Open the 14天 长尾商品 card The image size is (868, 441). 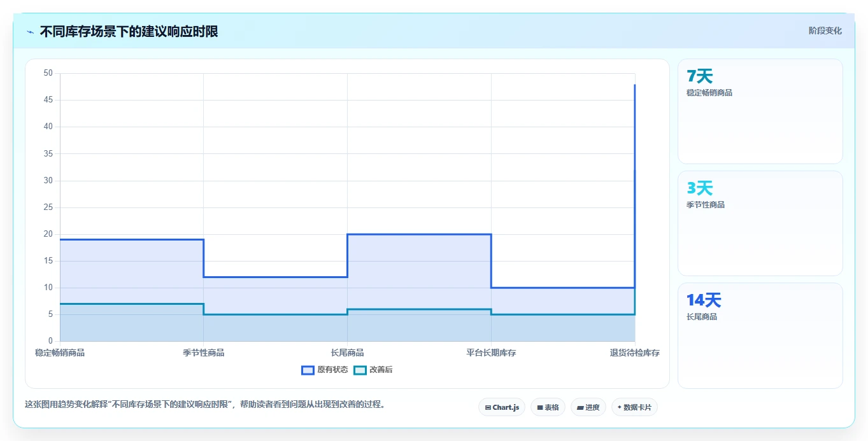coord(760,335)
